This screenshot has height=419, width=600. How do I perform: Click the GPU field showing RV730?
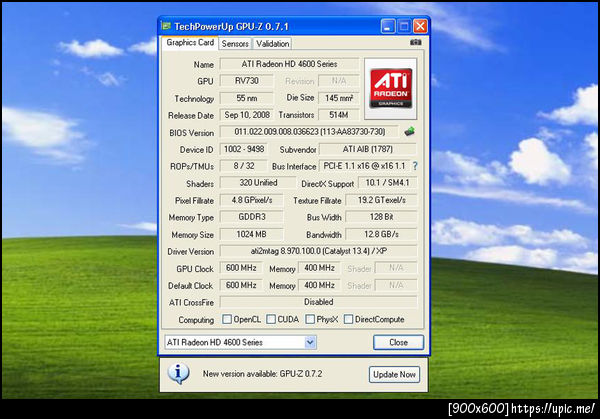pyautogui.click(x=247, y=81)
